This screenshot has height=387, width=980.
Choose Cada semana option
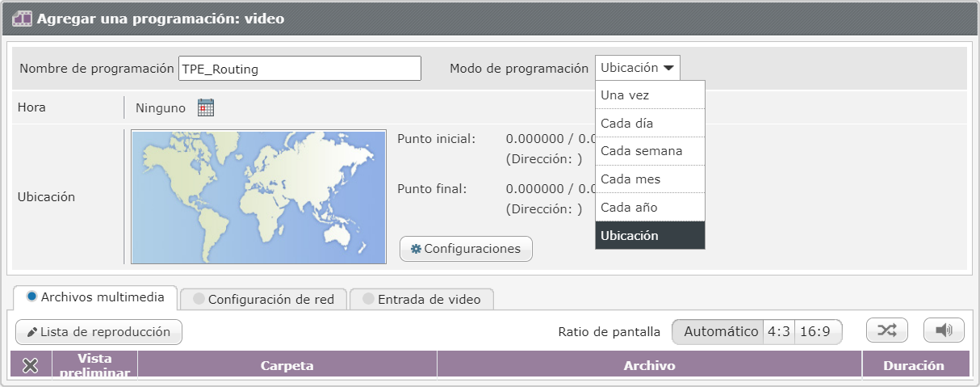(x=650, y=151)
